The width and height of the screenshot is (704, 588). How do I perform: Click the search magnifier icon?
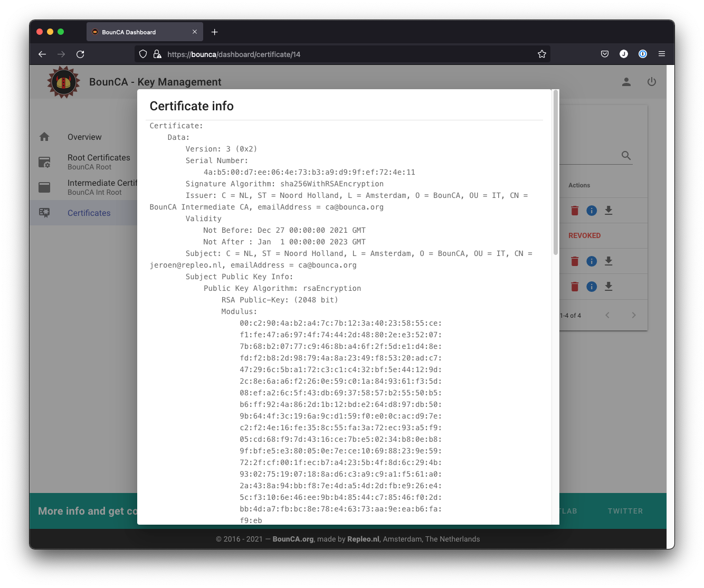[x=626, y=156]
